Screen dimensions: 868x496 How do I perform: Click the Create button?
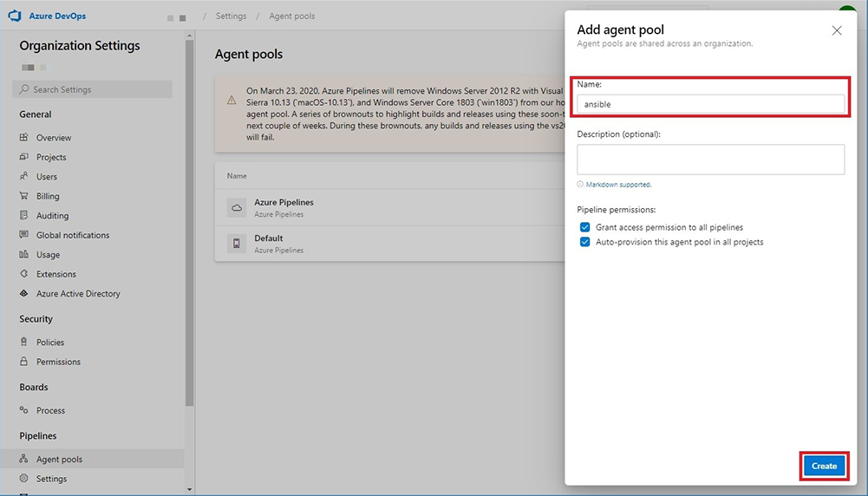coord(824,466)
